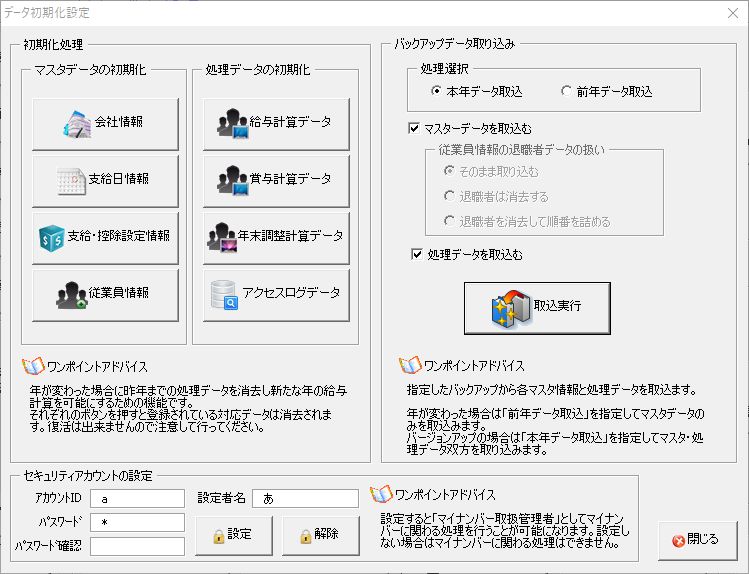Click the 従業員情報 button

105,294
